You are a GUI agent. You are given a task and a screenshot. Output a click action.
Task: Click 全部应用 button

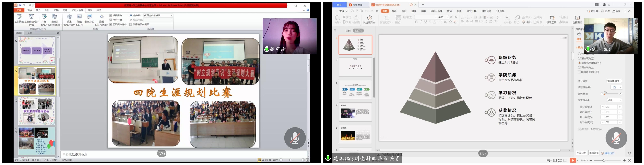[x=581, y=153]
